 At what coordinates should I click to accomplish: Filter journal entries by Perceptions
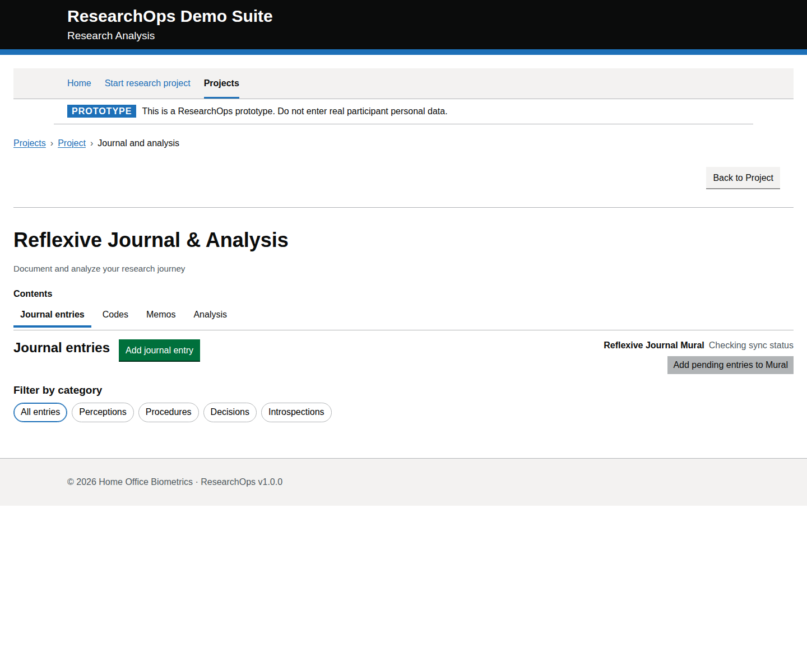[x=103, y=412]
